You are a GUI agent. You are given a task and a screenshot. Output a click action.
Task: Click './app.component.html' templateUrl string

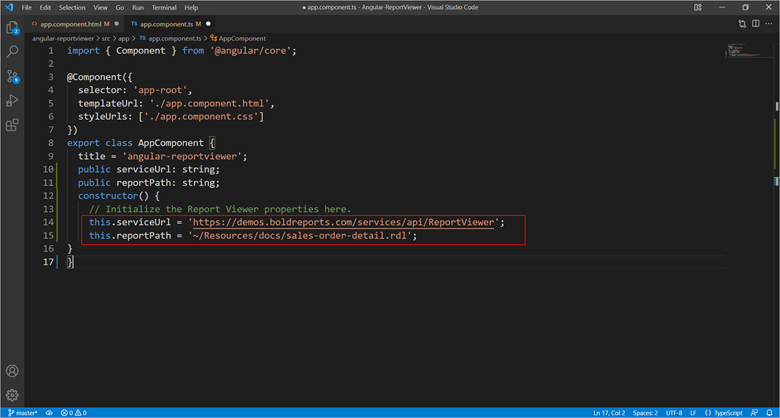pos(211,104)
